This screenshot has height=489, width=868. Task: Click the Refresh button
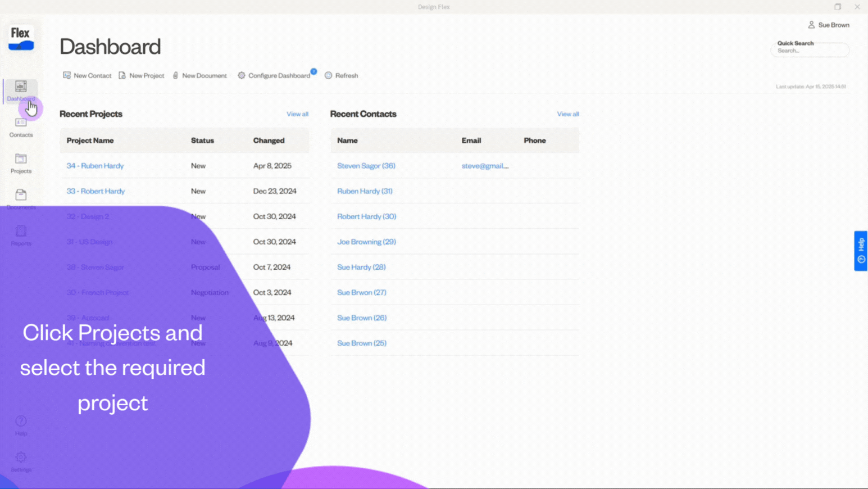point(341,75)
